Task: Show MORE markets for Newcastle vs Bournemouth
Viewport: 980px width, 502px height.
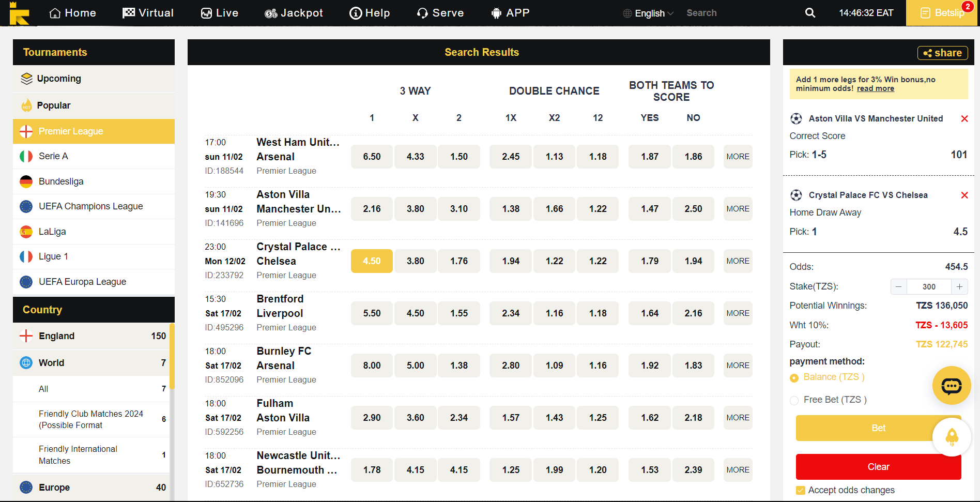Action: 738,470
